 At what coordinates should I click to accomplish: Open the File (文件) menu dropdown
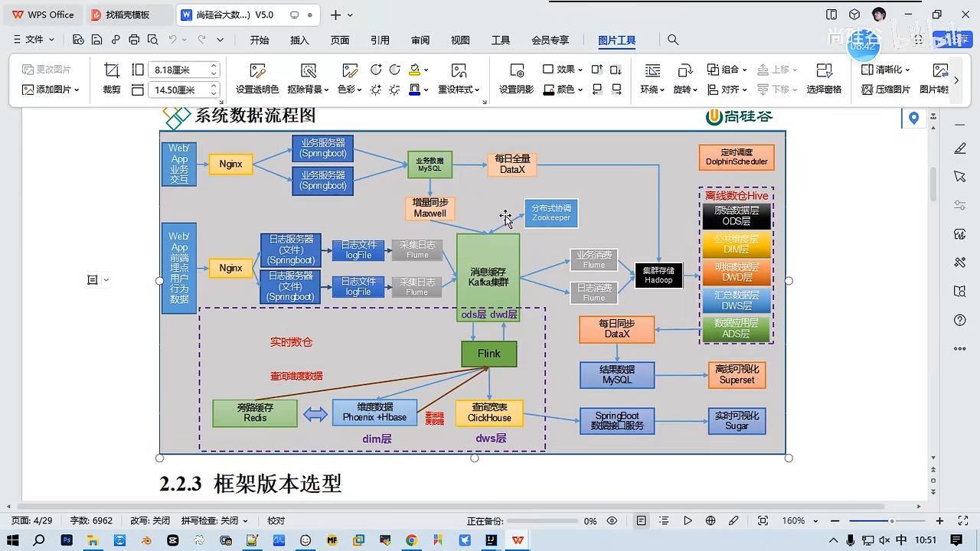(x=34, y=40)
